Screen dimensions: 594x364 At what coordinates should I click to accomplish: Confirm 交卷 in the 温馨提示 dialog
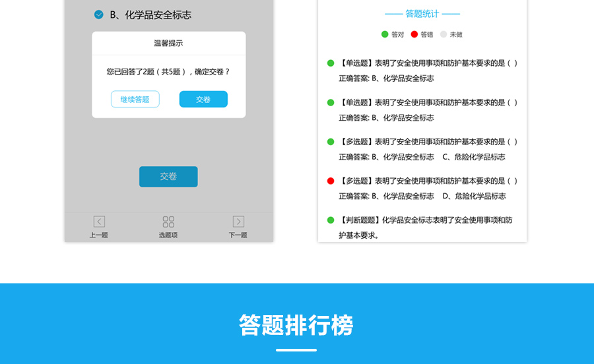pyautogui.click(x=203, y=100)
